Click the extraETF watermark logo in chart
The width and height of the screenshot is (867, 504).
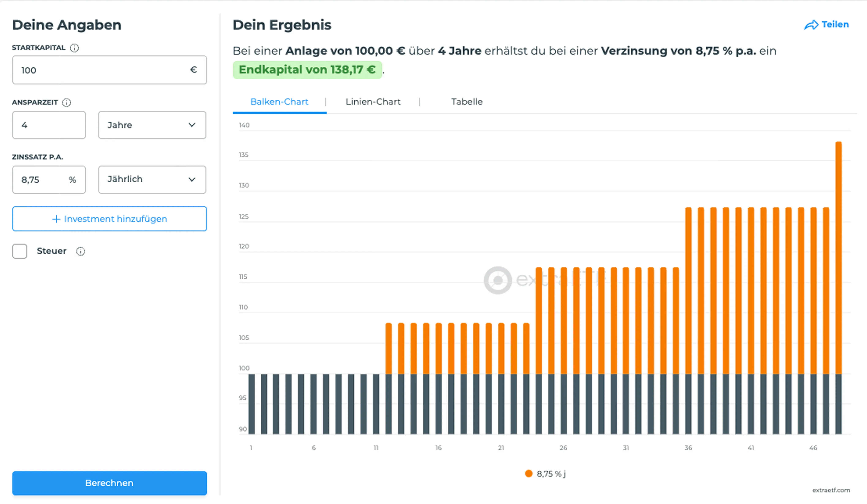click(x=498, y=280)
